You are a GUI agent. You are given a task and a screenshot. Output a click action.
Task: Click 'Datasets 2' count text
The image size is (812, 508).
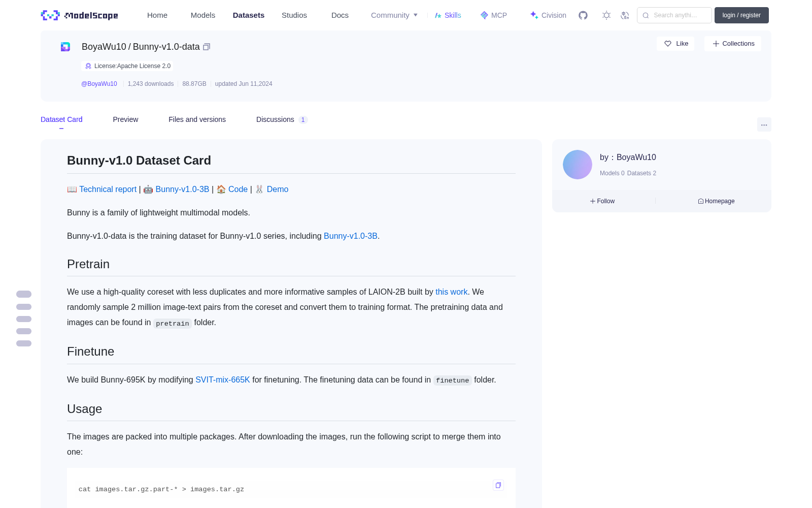pos(641,173)
